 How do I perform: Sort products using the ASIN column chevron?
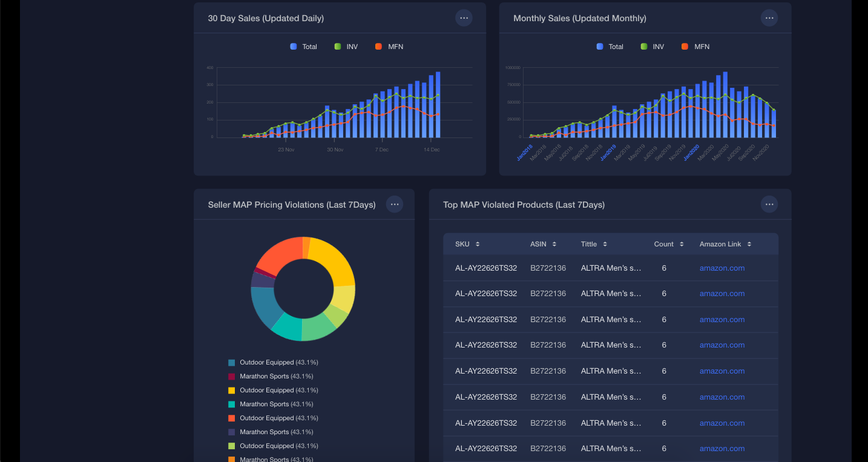click(556, 243)
